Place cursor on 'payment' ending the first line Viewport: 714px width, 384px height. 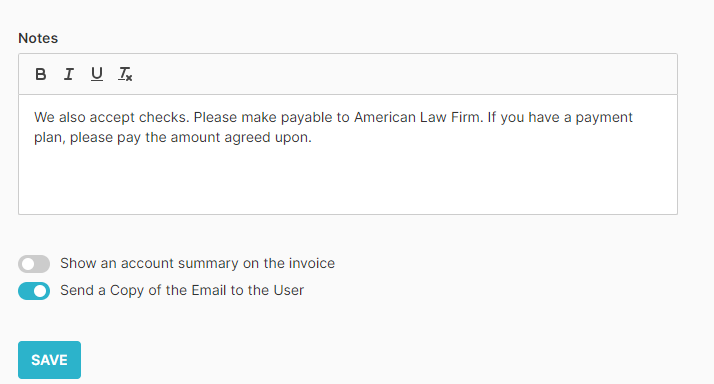coord(604,118)
